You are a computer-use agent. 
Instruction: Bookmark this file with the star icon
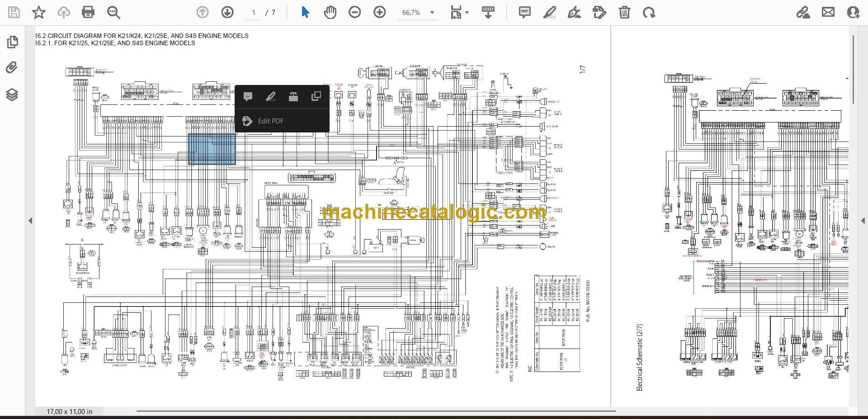click(x=39, y=12)
